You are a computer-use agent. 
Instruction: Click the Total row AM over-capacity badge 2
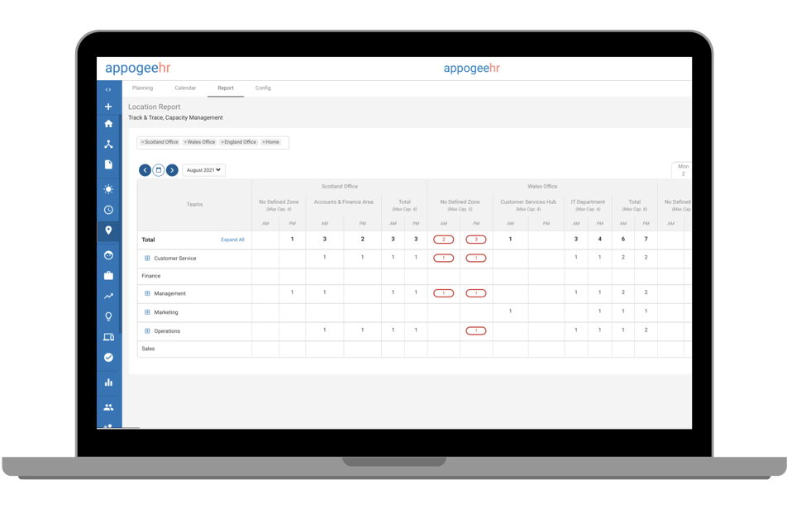pos(443,240)
